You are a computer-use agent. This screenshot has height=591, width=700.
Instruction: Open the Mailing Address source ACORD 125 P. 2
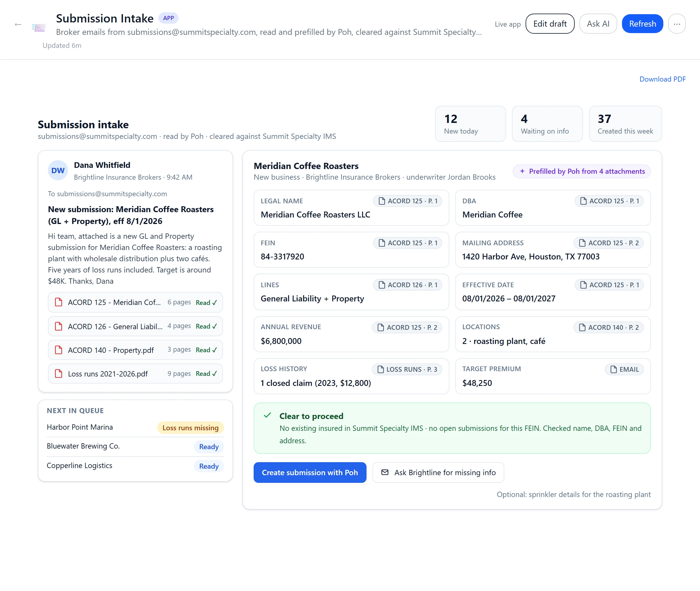609,243
